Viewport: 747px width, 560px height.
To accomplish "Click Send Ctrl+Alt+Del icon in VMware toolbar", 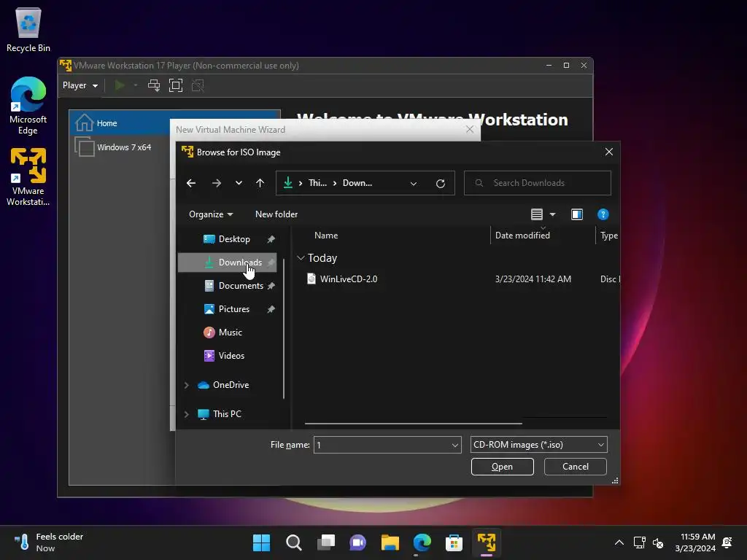I will click(x=154, y=86).
